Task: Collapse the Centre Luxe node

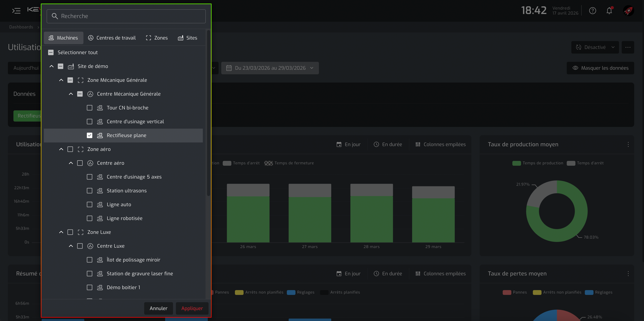Action: (71, 246)
